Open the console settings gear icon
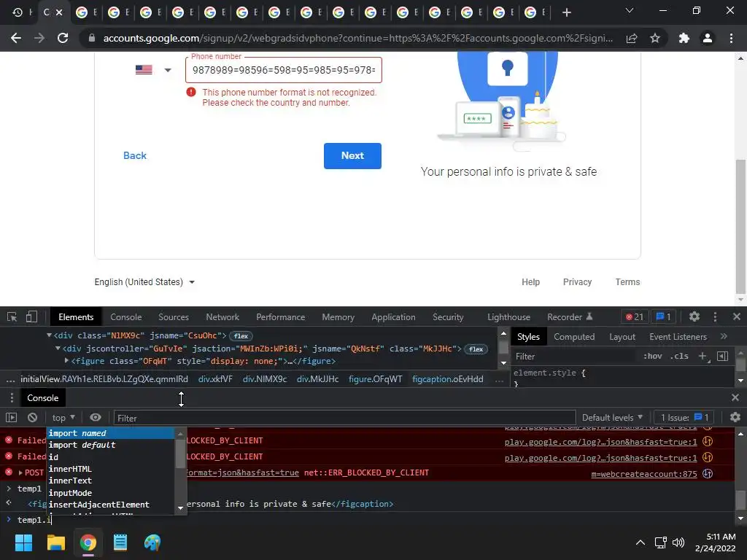Image resolution: width=747 pixels, height=560 pixels. [735, 417]
